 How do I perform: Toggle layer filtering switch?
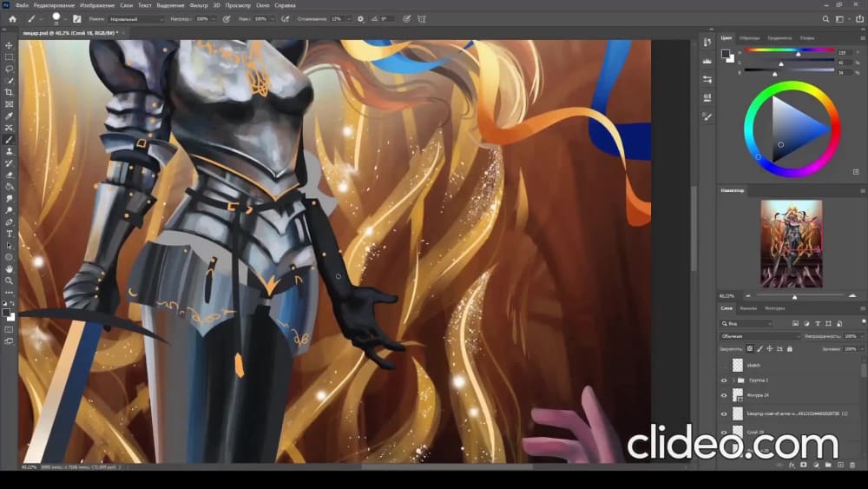[863, 321]
